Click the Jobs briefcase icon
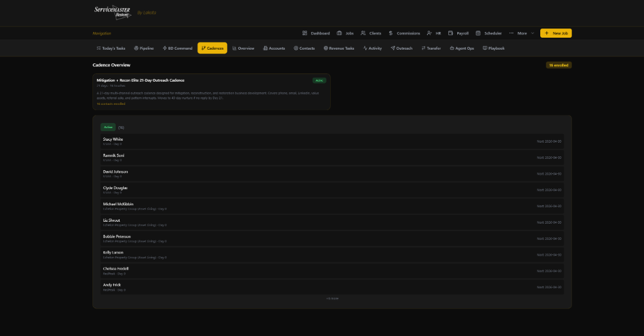This screenshot has height=336, width=644. coord(339,33)
